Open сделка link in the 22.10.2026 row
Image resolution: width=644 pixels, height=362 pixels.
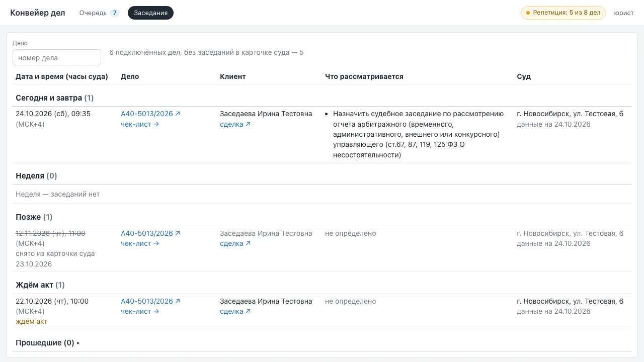coord(235,311)
